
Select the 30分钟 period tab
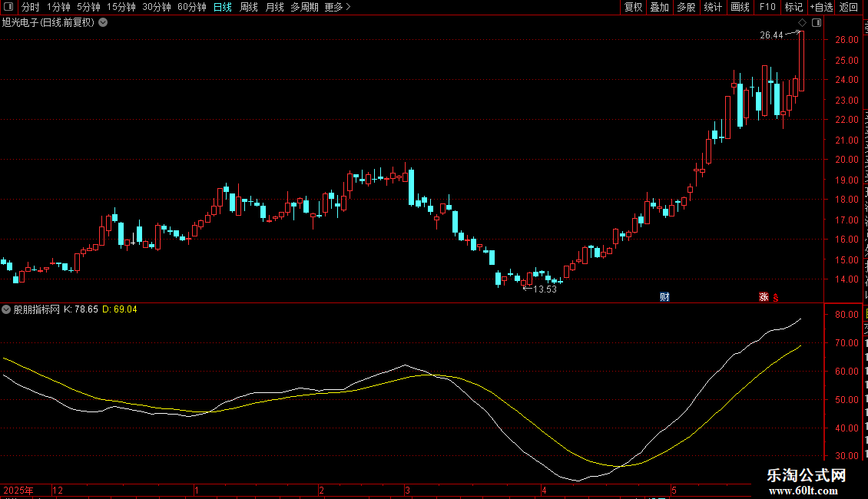tap(157, 7)
